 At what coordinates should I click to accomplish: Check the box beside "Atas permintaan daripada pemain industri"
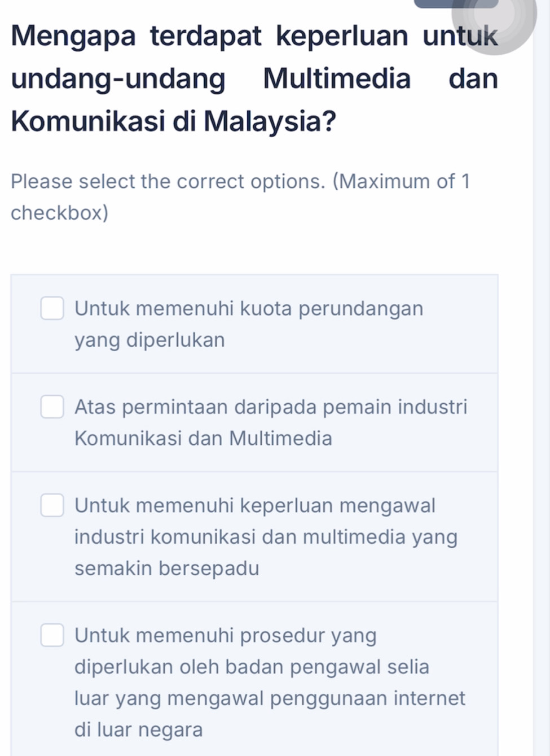pyautogui.click(x=52, y=407)
